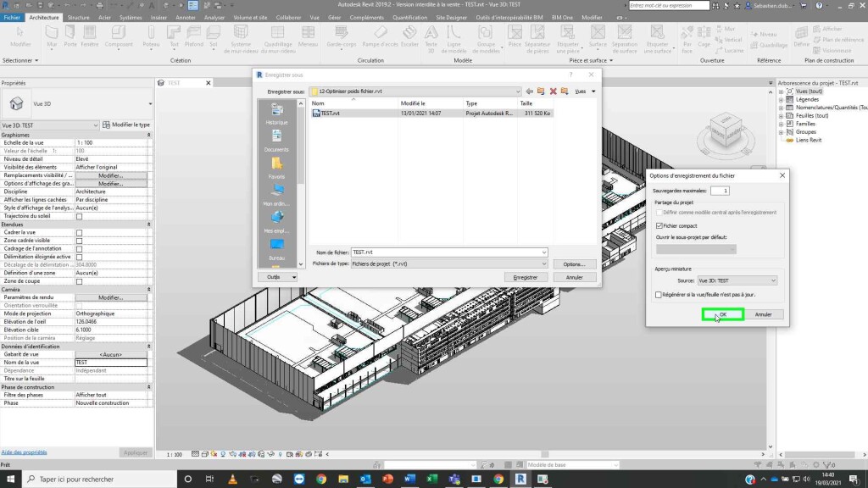Open the Structure ribbon tab
This screenshot has height=488, width=868.
(x=78, y=17)
